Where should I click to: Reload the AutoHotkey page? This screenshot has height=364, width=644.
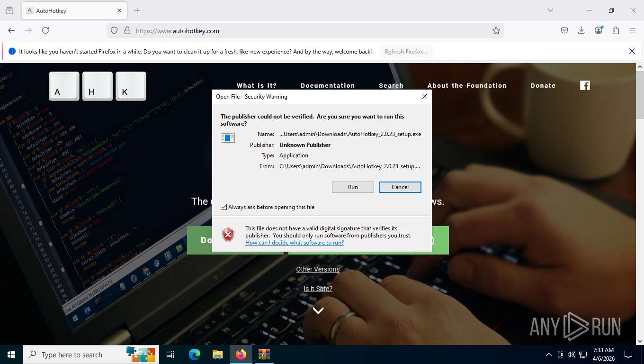[45, 30]
